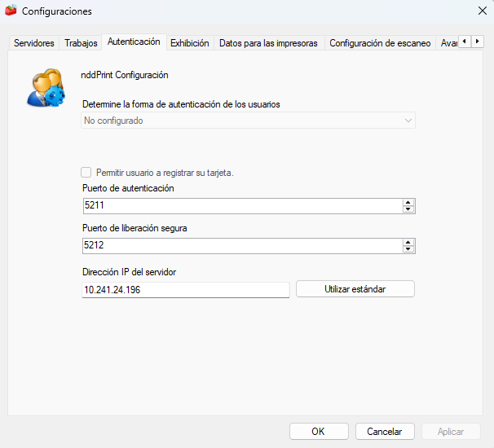494x448 pixels.
Task: Open Configuración de escaneo tab
Action: [x=380, y=43]
